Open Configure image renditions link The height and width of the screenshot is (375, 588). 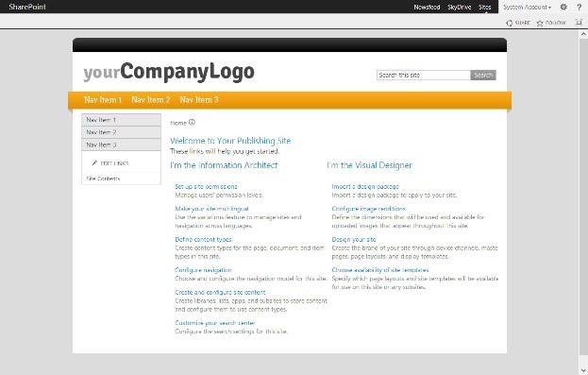point(369,209)
